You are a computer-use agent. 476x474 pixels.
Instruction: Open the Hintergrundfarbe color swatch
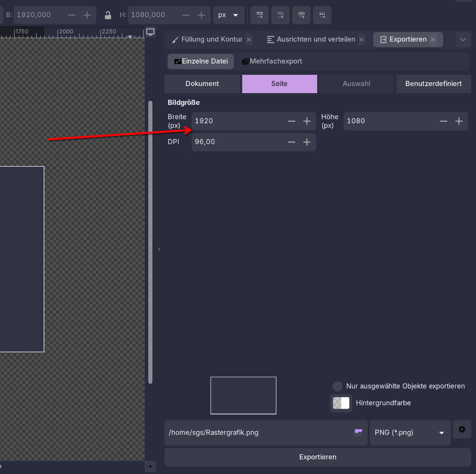click(x=341, y=403)
